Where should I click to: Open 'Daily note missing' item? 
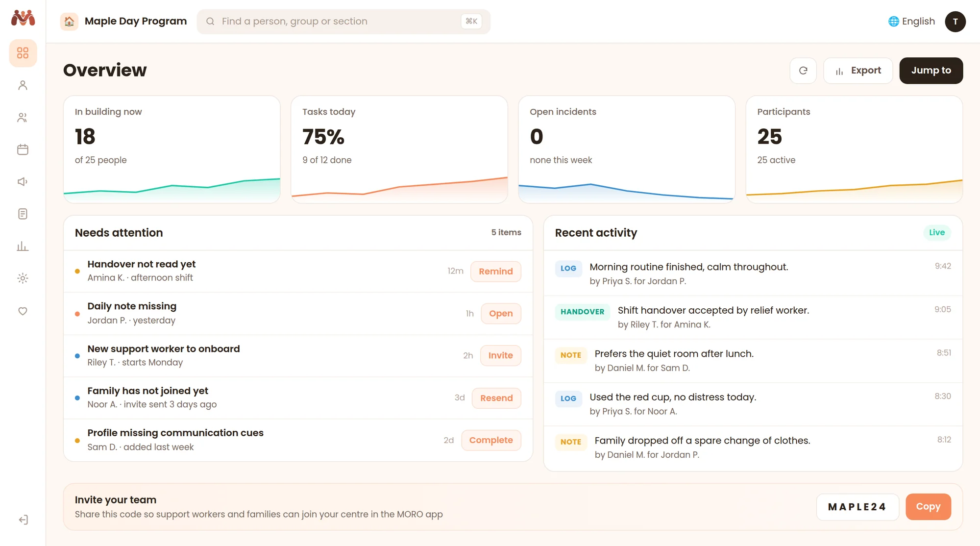pyautogui.click(x=298, y=314)
